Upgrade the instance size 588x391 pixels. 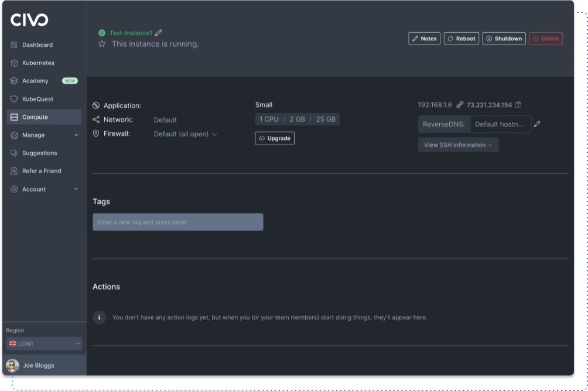tap(275, 138)
